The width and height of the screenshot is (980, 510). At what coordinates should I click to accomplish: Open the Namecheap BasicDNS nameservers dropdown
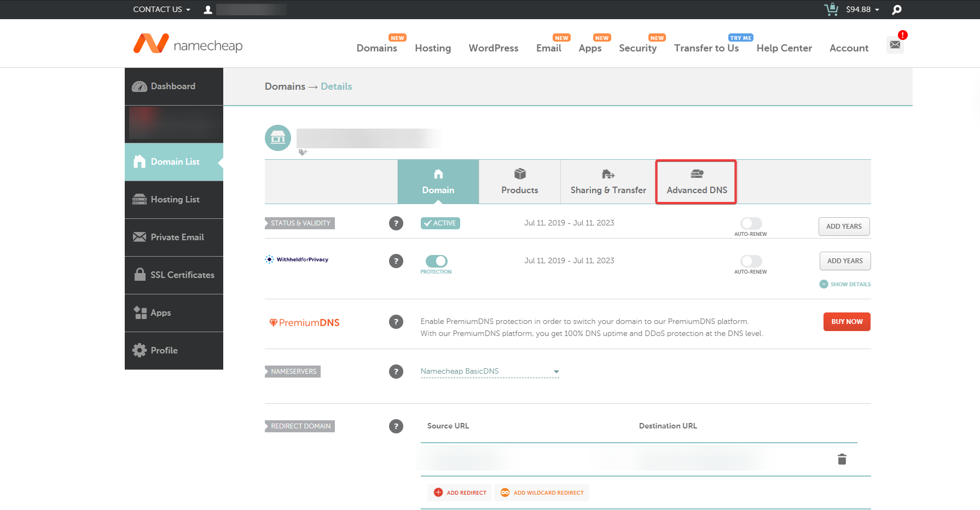(x=490, y=372)
